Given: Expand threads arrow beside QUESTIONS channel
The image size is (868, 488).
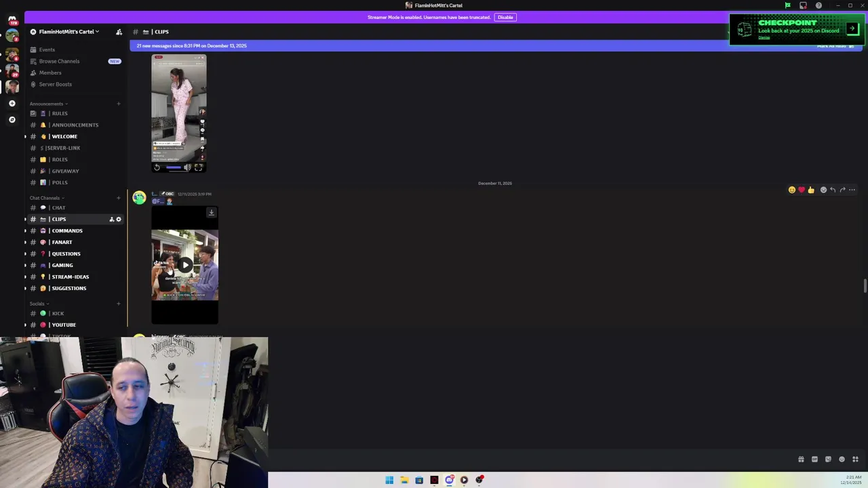Looking at the screenshot, I should point(25,253).
